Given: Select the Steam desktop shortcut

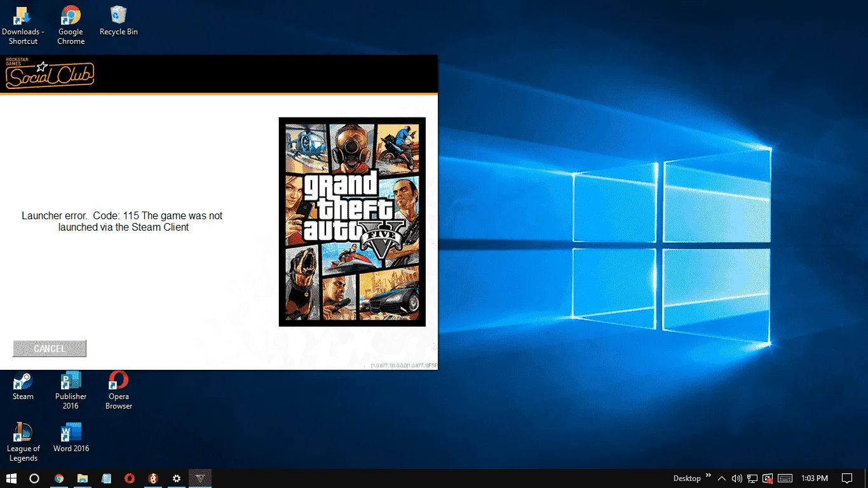Looking at the screenshot, I should coord(23,386).
